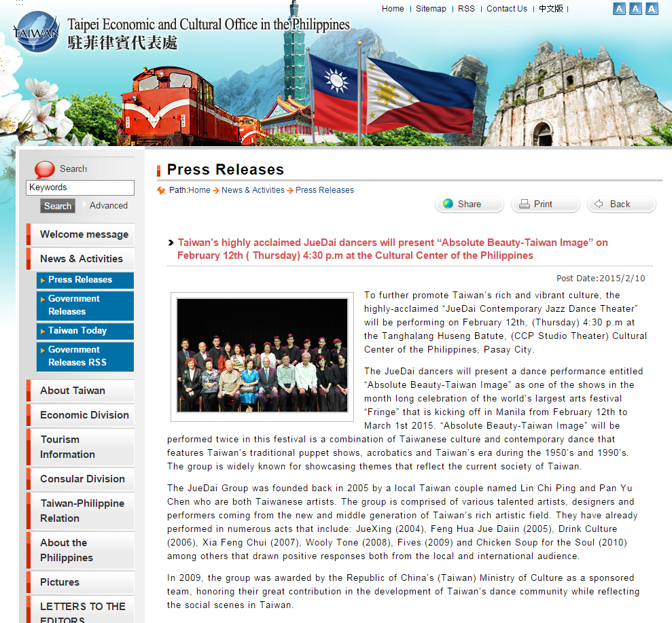Open the News & Activities menu item
This screenshot has height=623, width=672.
coord(81,259)
